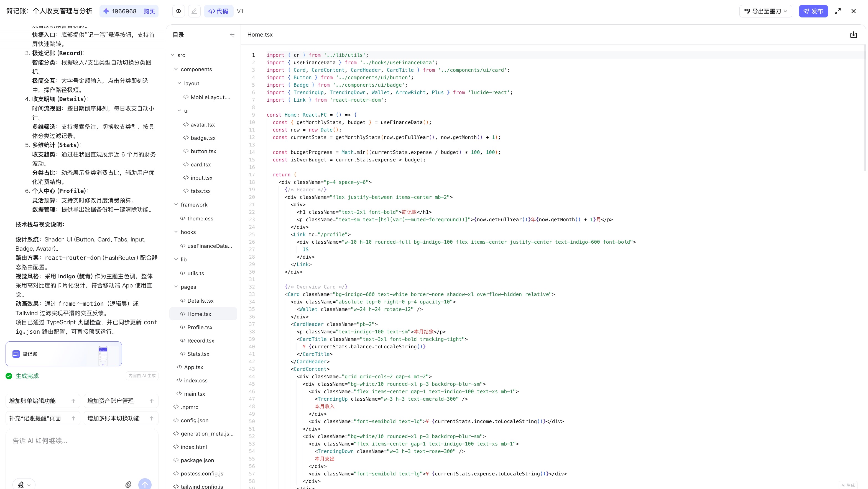Open the pencil edit mode
868x489 pixels.
195,11
